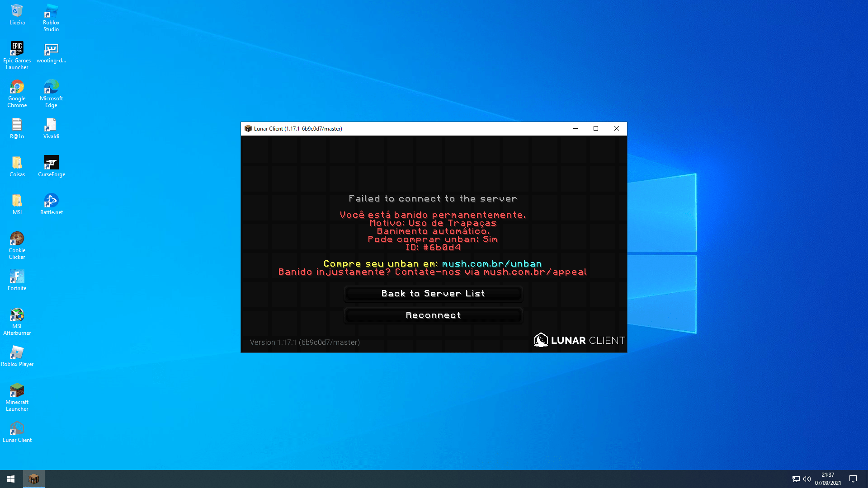
Task: Click the 'Você está banido permanentemente.' line
Action: pyautogui.click(x=433, y=215)
